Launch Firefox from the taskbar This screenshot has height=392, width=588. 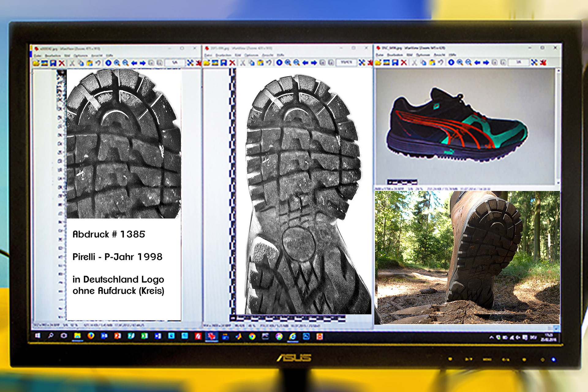[91, 336]
